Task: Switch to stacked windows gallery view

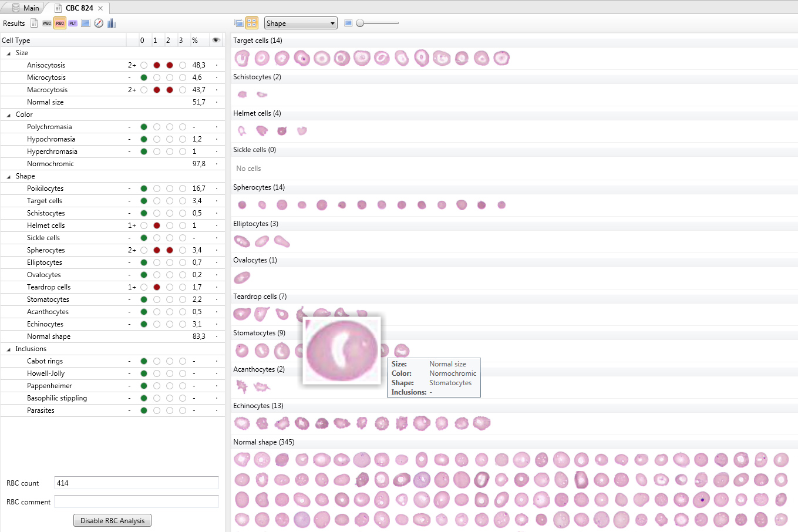Action: click(x=238, y=23)
